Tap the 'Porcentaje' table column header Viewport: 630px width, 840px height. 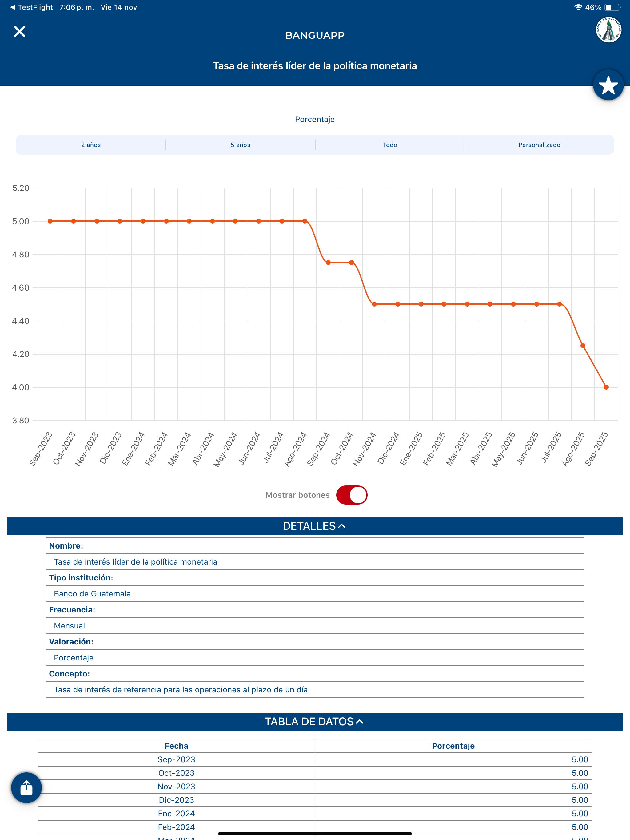[453, 746]
